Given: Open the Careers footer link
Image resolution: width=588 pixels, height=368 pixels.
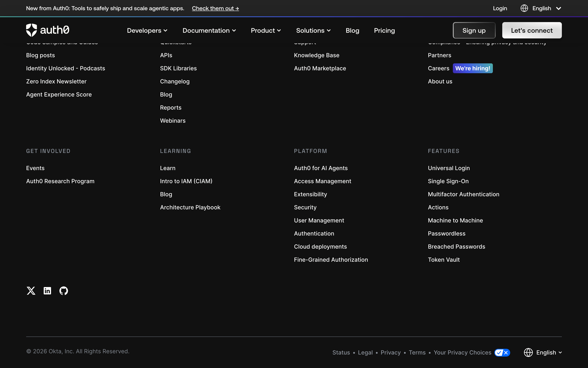Looking at the screenshot, I should point(438,68).
